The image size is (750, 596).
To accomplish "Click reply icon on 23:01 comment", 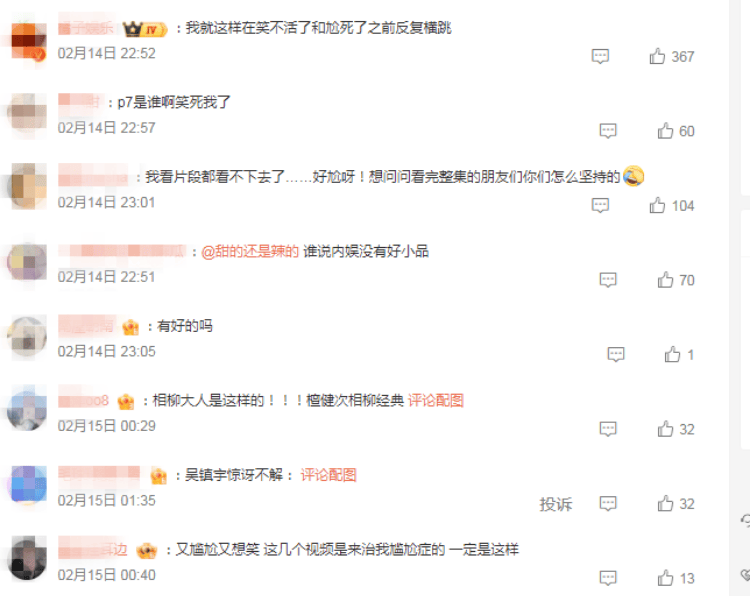I will [x=600, y=206].
